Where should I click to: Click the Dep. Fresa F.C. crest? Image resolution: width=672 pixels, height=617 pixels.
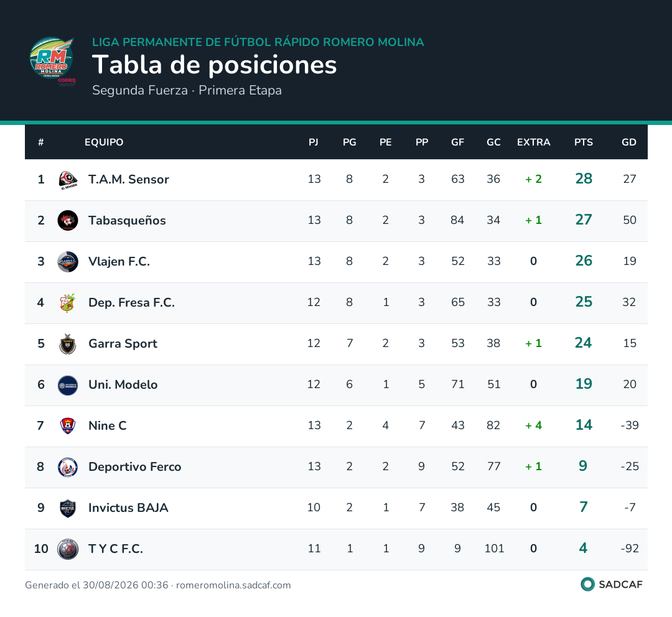(x=68, y=303)
